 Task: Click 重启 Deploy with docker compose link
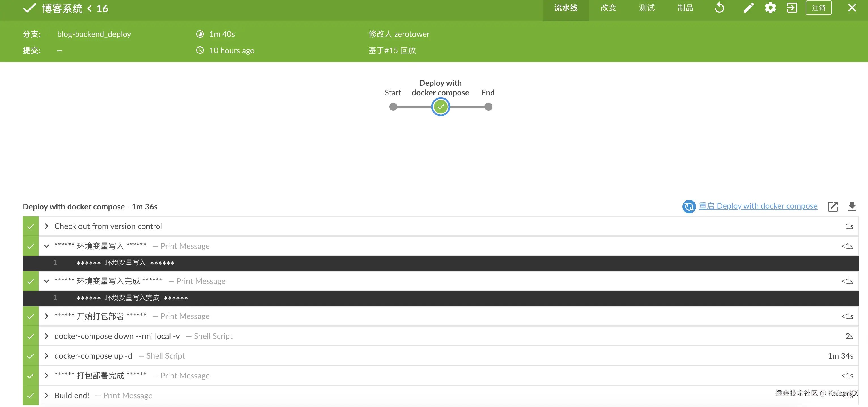758,206
